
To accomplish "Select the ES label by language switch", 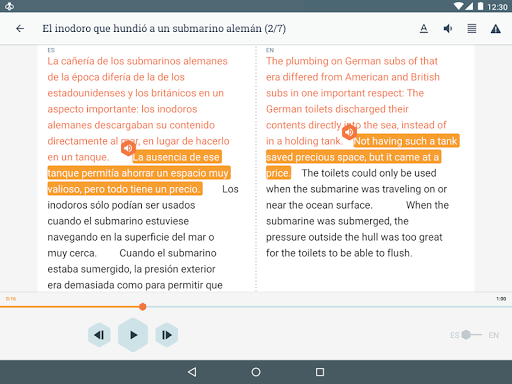I will click(455, 335).
